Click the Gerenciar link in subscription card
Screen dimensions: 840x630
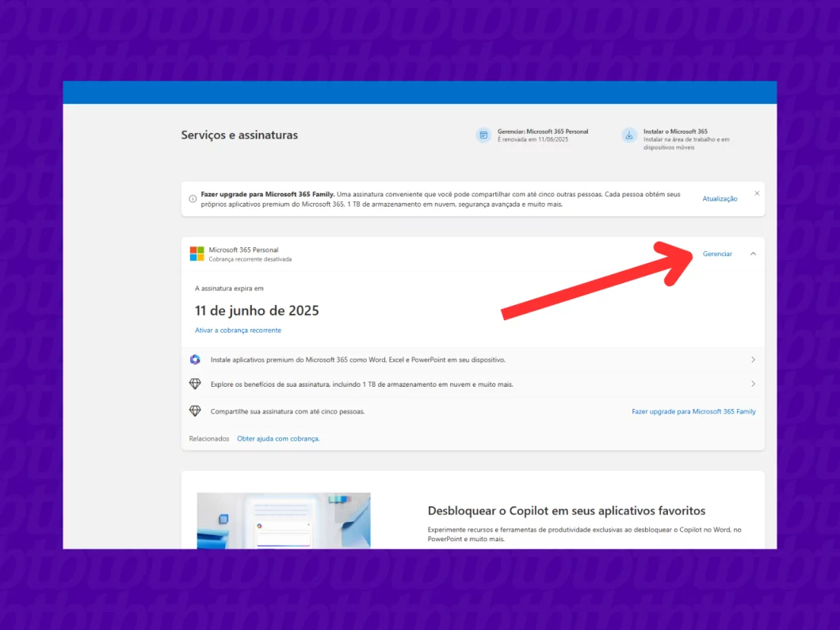[x=717, y=254]
